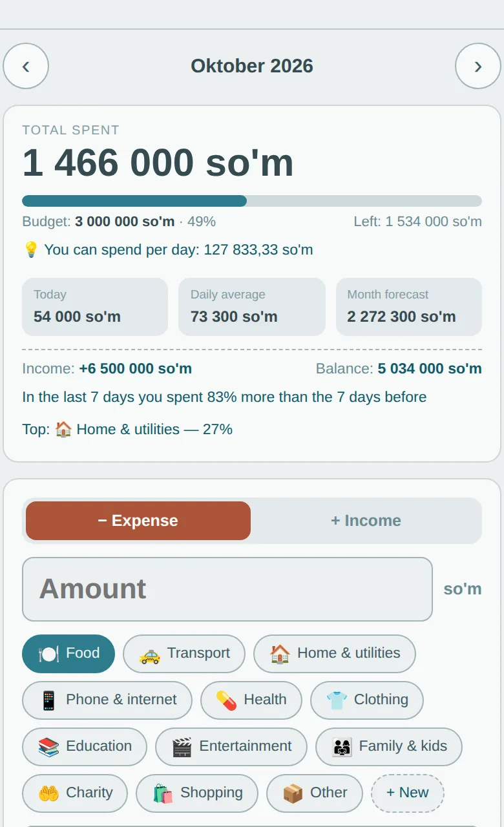504x827 pixels.
Task: Select the Food category chip
Action: tap(68, 654)
